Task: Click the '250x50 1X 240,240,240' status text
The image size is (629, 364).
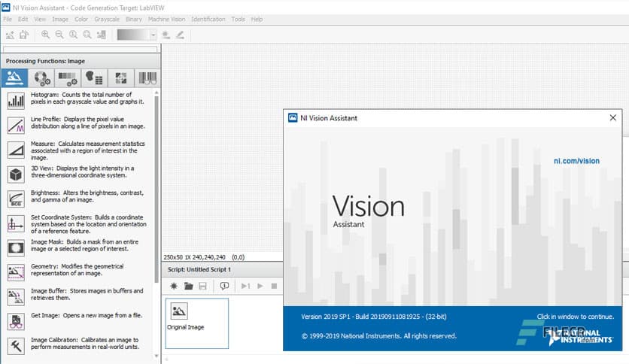Action: (195, 257)
